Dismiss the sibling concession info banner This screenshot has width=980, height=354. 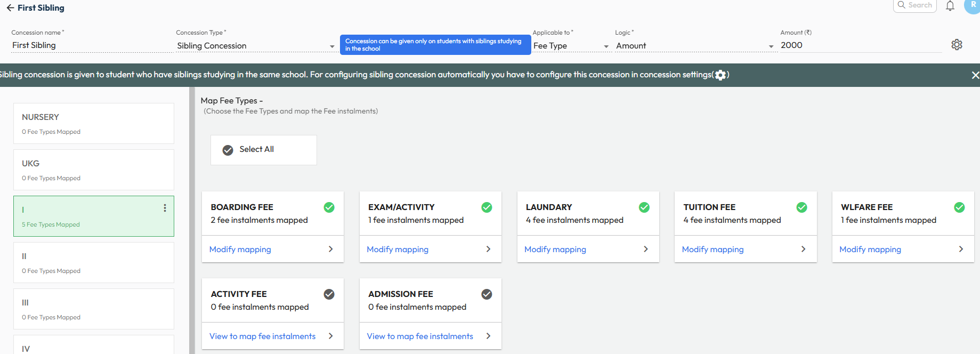pyautogui.click(x=975, y=75)
